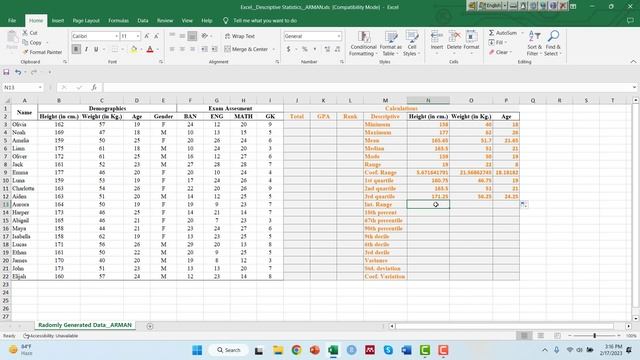The image size is (640, 360).
Task: Apply the red font color
Action: pos(150,49)
